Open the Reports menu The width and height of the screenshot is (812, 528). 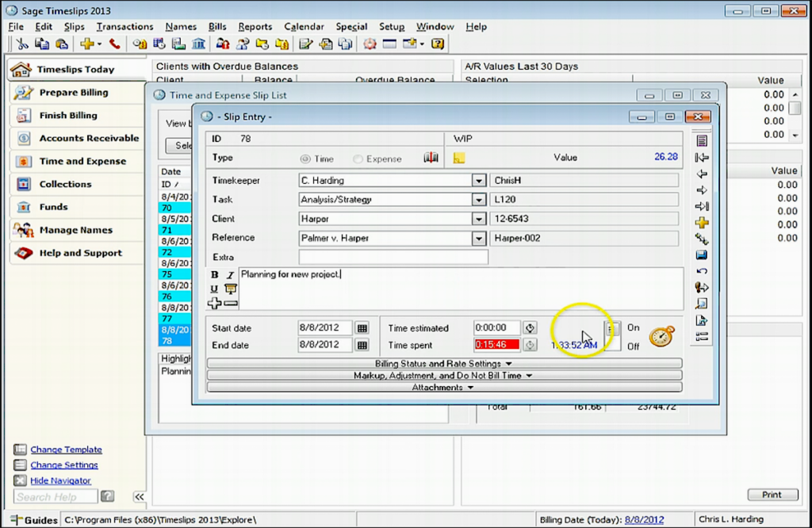(255, 26)
